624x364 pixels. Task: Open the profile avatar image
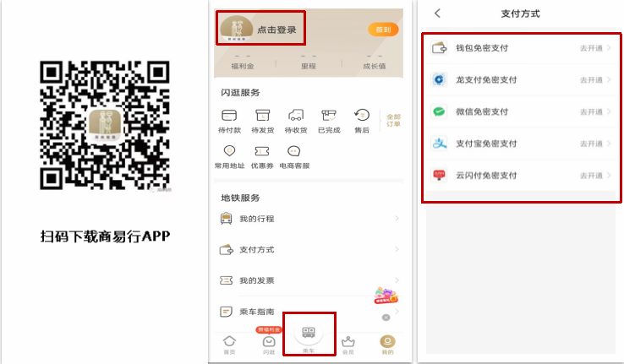click(x=237, y=28)
